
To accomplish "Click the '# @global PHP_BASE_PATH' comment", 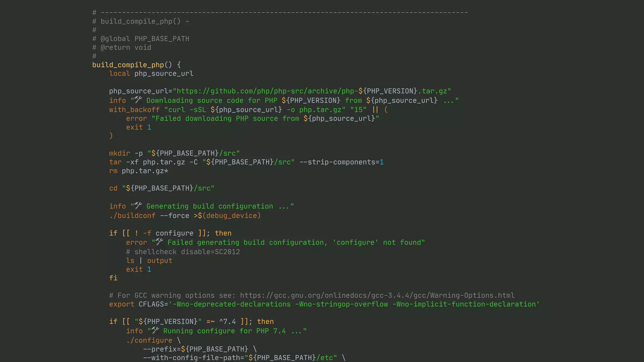I will click(x=141, y=39).
